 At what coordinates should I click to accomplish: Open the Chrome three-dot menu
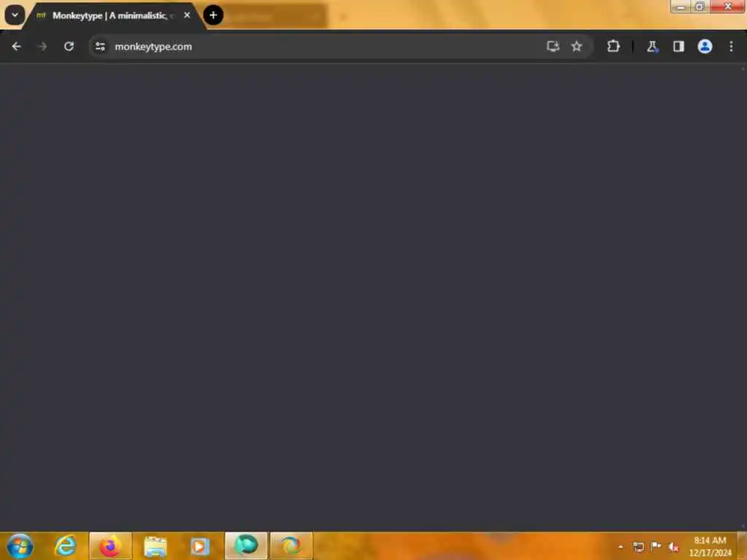pos(731,46)
